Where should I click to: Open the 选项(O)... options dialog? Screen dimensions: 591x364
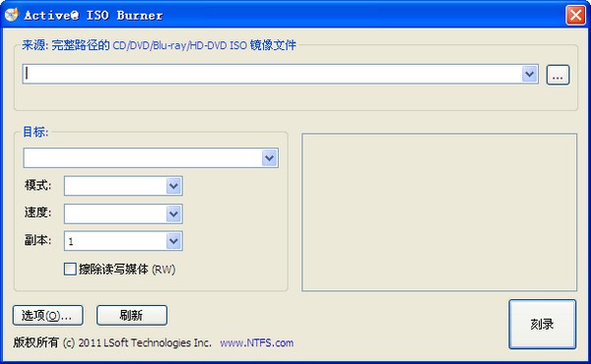click(x=48, y=315)
